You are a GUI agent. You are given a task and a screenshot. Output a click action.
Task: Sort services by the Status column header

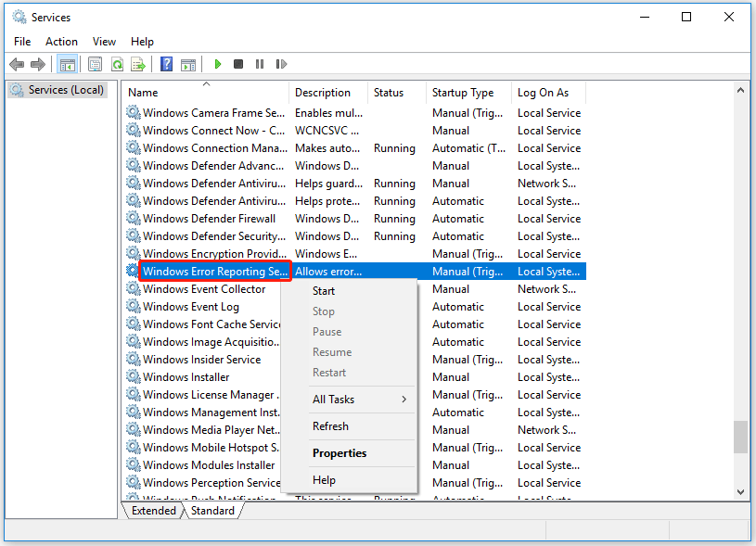(x=388, y=92)
